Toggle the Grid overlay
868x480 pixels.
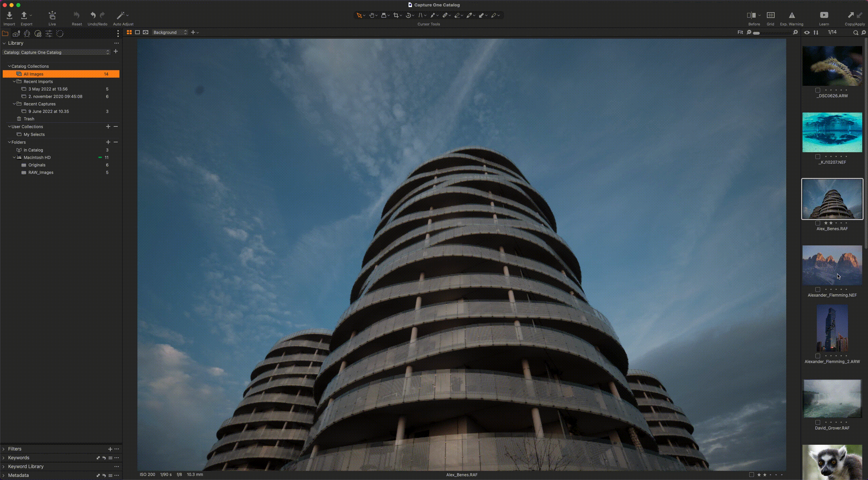tap(771, 15)
